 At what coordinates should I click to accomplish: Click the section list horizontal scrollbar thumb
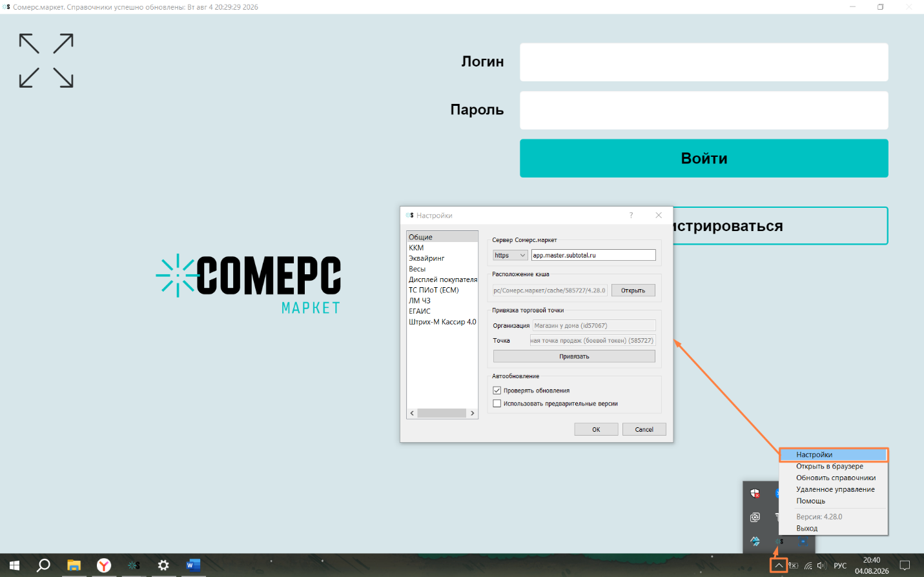[x=442, y=413]
